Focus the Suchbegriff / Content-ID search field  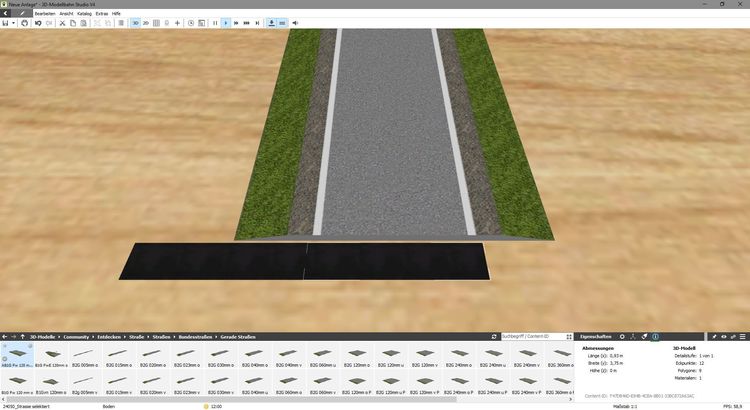(x=532, y=337)
